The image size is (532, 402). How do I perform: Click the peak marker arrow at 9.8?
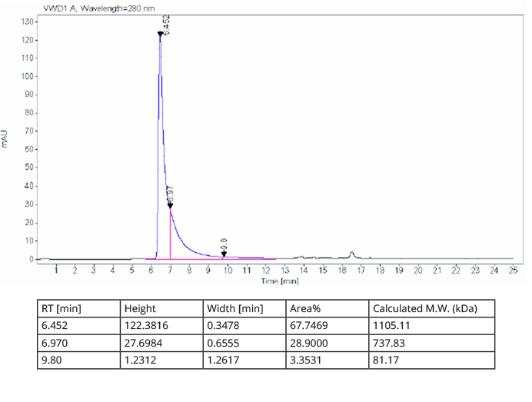click(224, 254)
